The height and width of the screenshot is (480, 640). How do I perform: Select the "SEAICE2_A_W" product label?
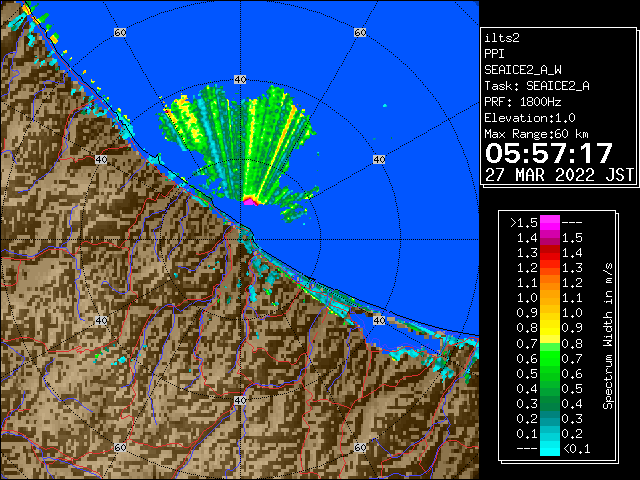[x=523, y=70]
